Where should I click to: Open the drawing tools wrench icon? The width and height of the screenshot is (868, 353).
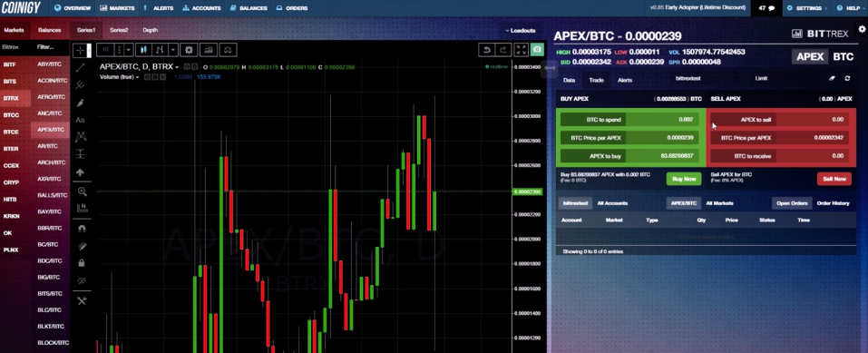pos(82,301)
